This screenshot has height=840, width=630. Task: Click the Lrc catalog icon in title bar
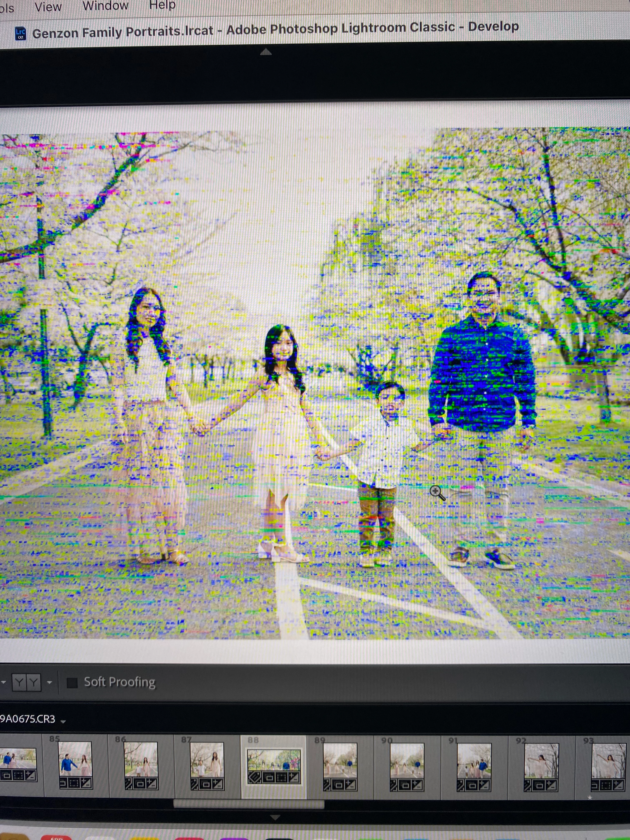[20, 33]
